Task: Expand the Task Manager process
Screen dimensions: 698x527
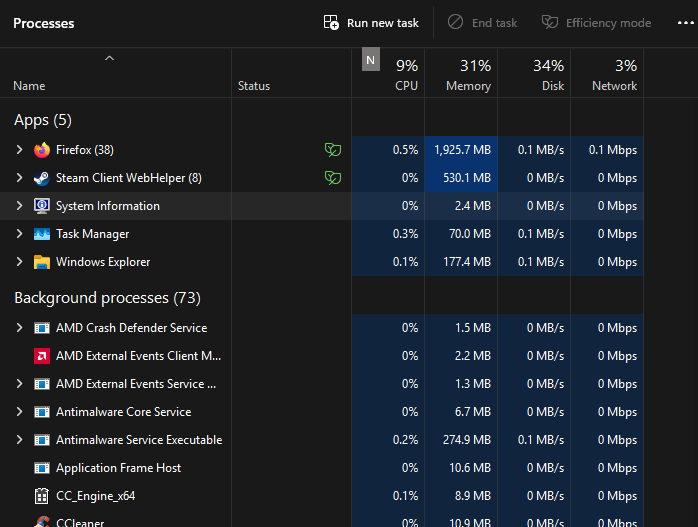Action: pyautogui.click(x=19, y=234)
